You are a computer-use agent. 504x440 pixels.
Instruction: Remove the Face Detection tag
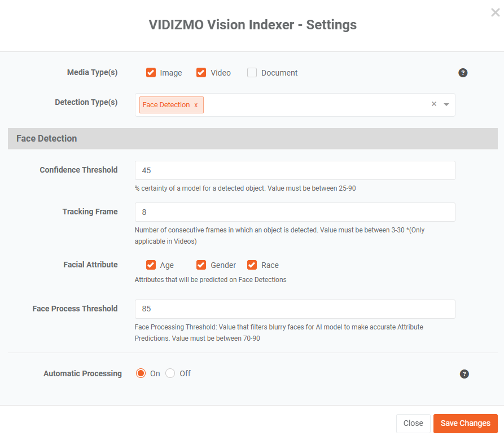pyautogui.click(x=196, y=105)
